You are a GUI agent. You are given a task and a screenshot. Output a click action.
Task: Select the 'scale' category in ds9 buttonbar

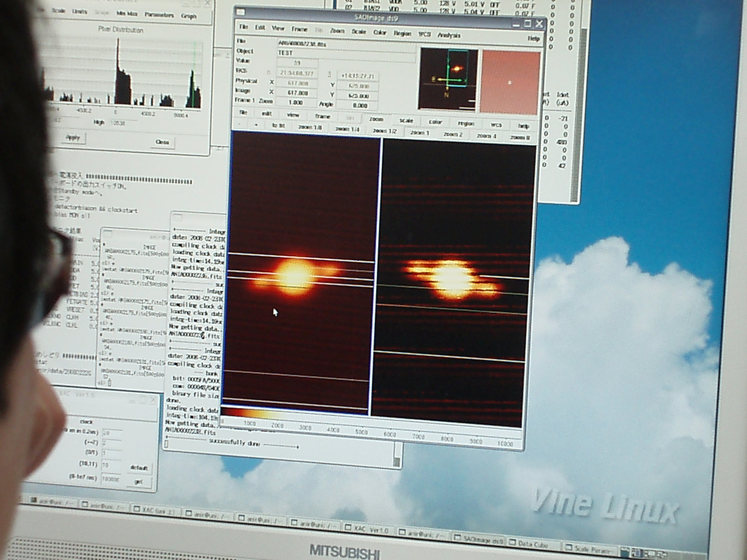click(x=406, y=120)
